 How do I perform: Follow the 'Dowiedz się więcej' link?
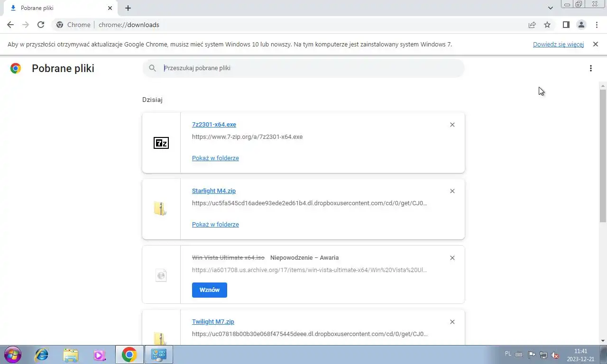coord(558,44)
